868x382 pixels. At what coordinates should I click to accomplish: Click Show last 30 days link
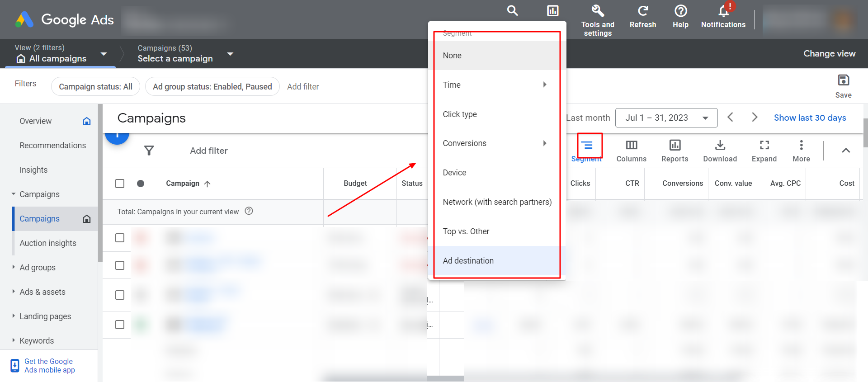(810, 118)
